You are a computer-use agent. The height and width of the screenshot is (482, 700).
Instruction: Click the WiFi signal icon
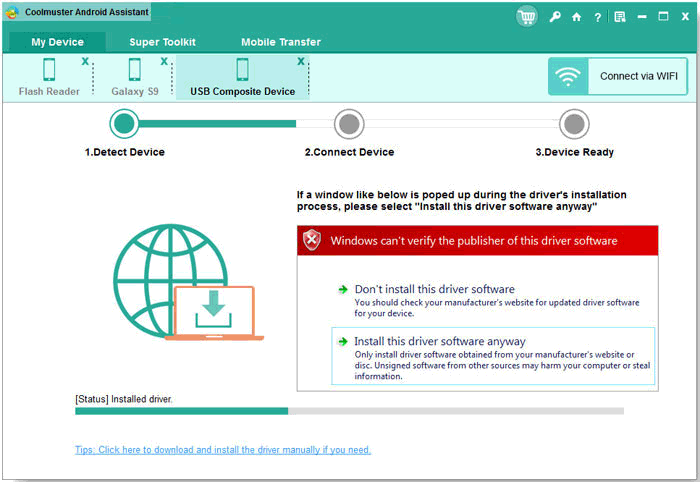tap(568, 76)
